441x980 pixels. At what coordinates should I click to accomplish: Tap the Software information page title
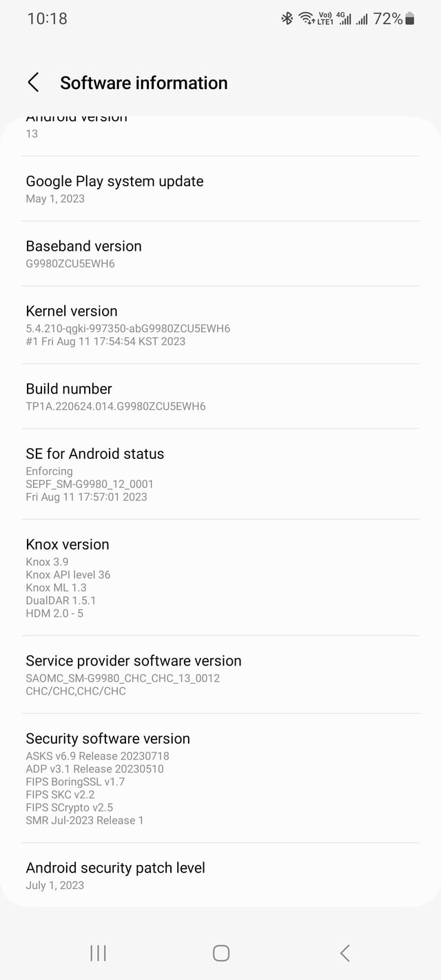pyautogui.click(x=144, y=83)
